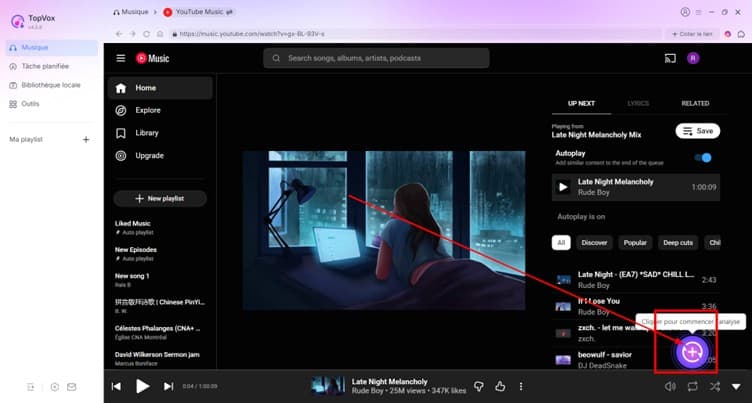Skip to previous track

tap(116, 386)
